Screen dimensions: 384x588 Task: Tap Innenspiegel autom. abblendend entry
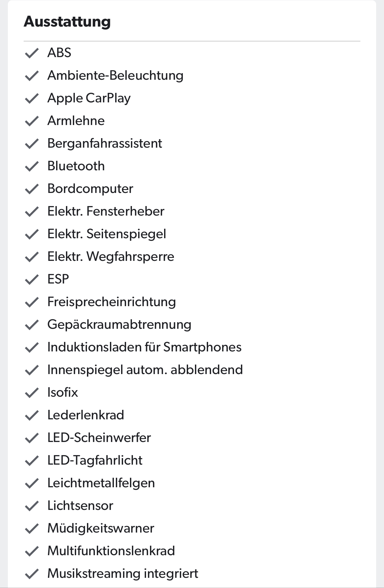click(145, 370)
